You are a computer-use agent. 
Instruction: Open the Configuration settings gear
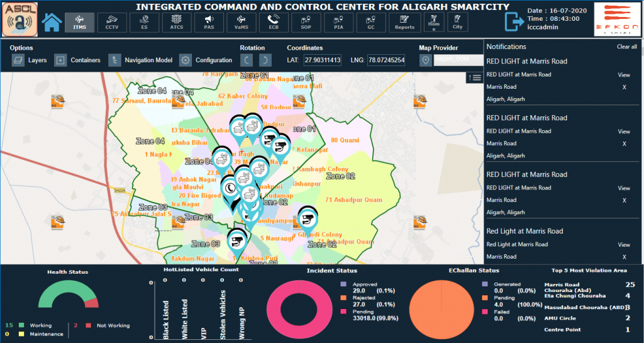(206, 60)
